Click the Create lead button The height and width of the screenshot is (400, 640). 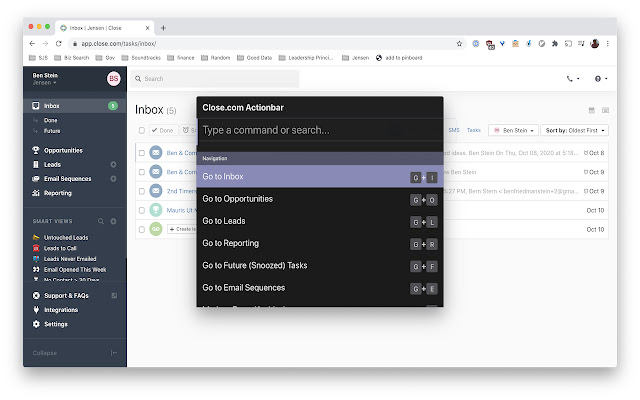coord(182,229)
